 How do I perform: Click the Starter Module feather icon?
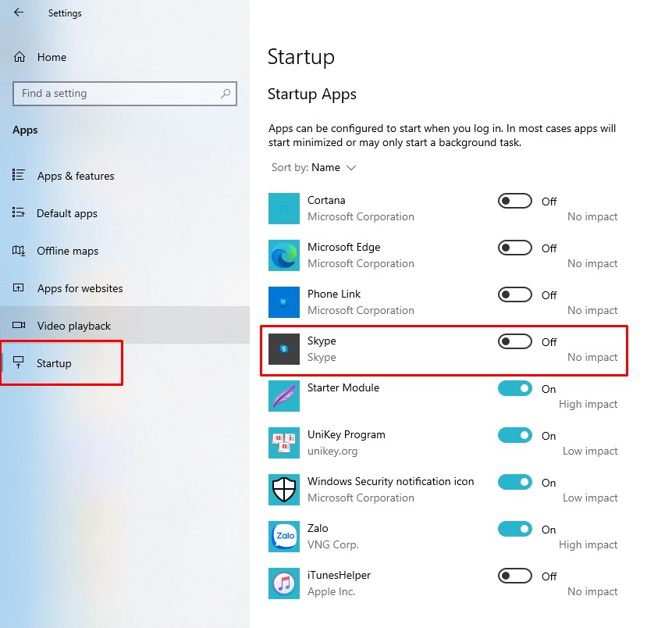(x=283, y=396)
